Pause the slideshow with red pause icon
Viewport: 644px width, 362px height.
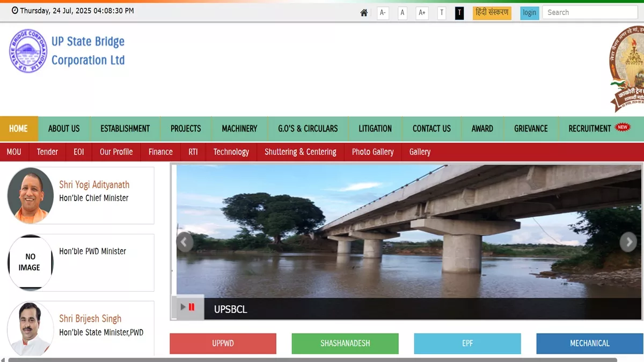(192, 307)
